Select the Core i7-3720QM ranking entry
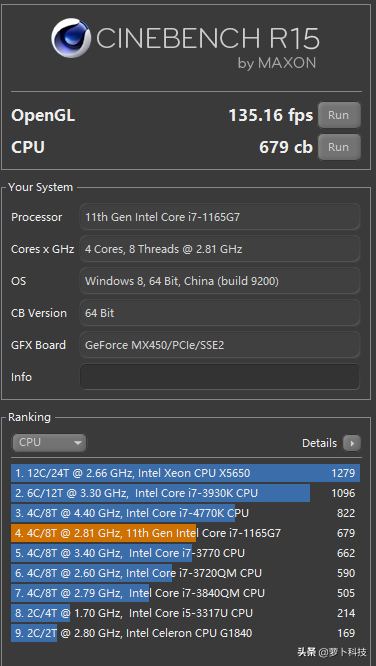 pos(186,573)
